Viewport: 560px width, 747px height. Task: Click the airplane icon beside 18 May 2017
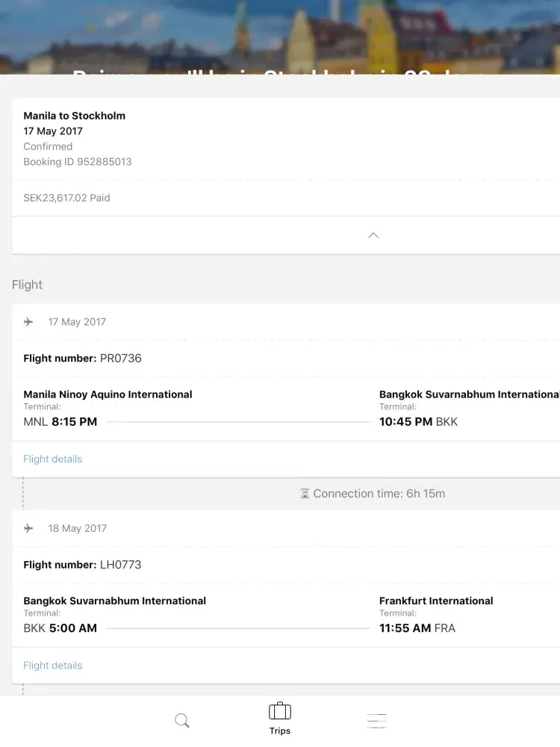pyautogui.click(x=28, y=528)
